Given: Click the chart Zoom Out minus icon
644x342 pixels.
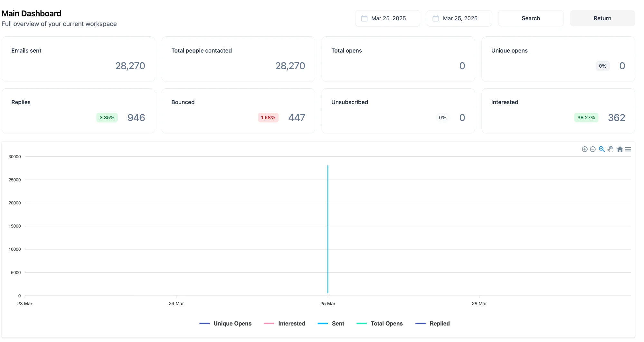Looking at the screenshot, I should coord(593,149).
